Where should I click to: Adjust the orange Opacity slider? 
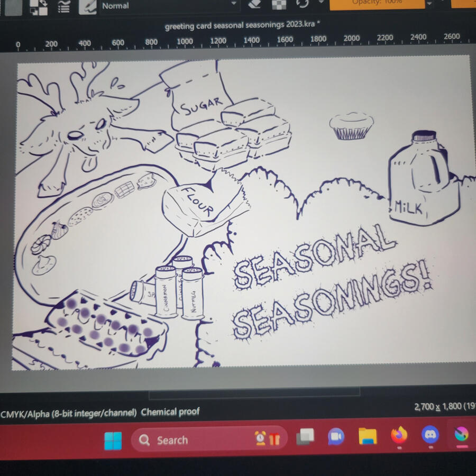pos(377,3)
